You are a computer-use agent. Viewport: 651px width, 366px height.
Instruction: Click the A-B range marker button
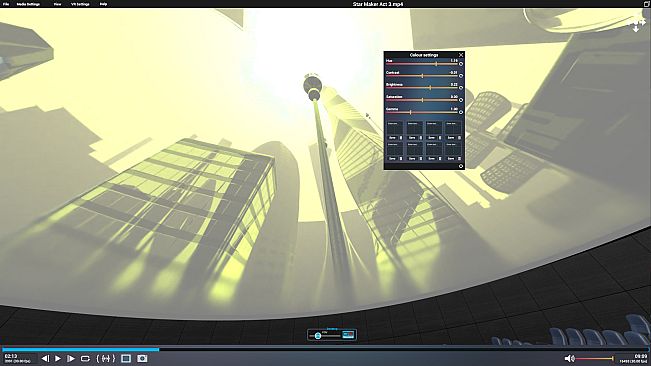pos(106,358)
